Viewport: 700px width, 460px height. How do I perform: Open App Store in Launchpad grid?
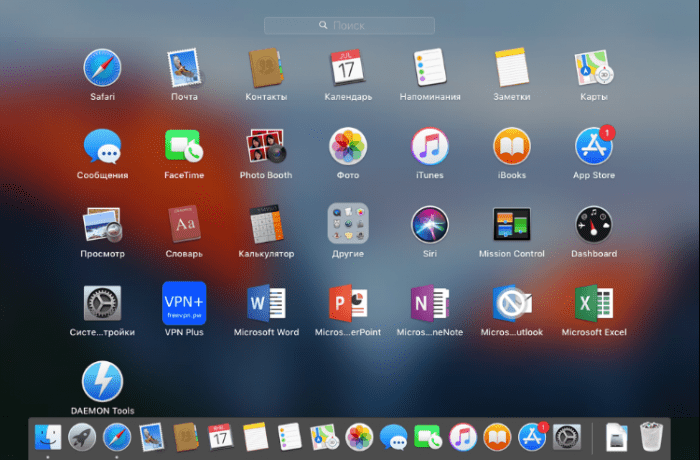(594, 146)
